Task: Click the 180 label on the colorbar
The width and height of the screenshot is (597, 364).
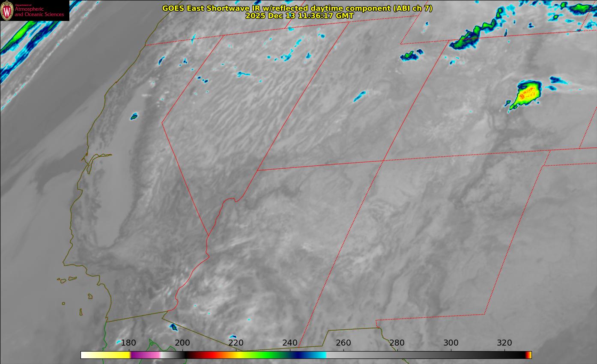Action: [x=128, y=343]
